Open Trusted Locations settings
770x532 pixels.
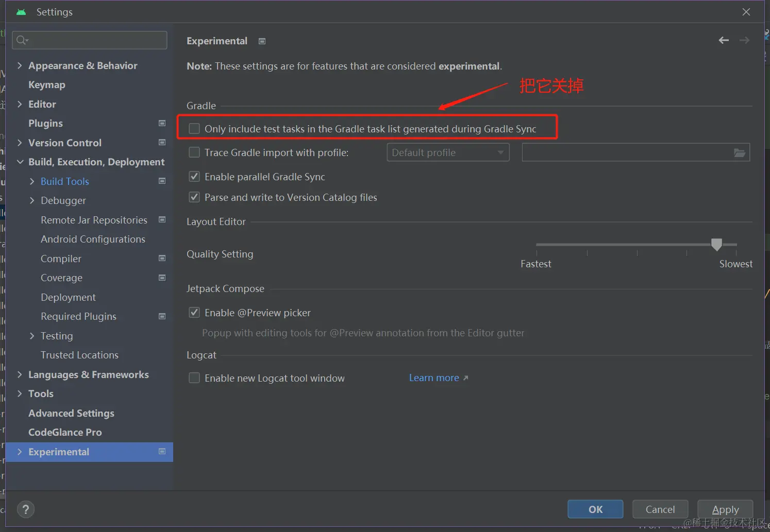pos(79,355)
